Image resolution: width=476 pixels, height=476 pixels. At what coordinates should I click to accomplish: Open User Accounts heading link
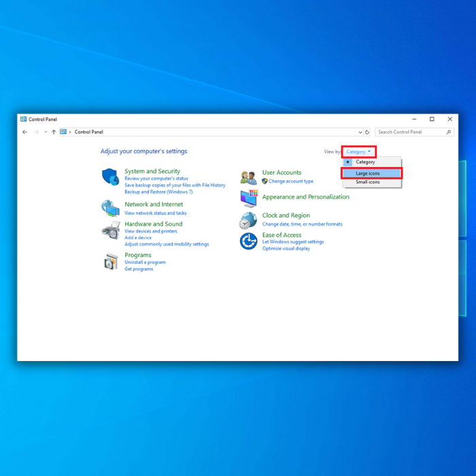pos(282,173)
